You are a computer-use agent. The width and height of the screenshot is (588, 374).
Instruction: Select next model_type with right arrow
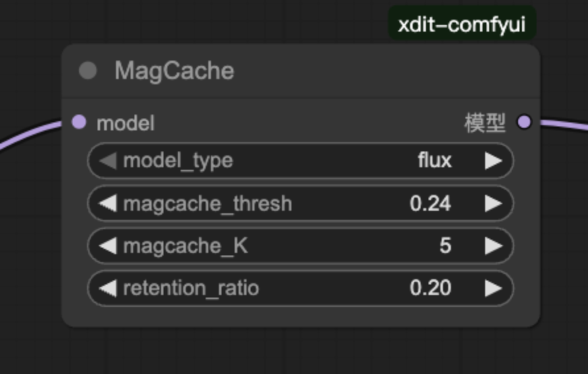pos(493,161)
